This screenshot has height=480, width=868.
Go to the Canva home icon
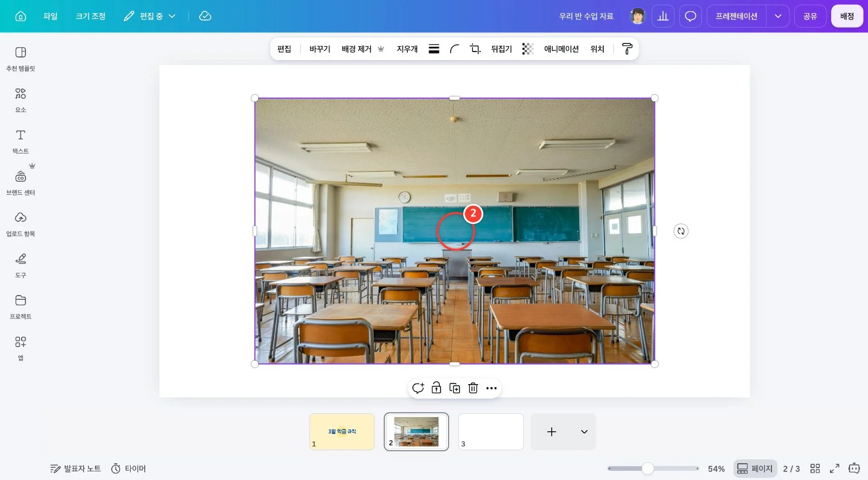click(21, 16)
